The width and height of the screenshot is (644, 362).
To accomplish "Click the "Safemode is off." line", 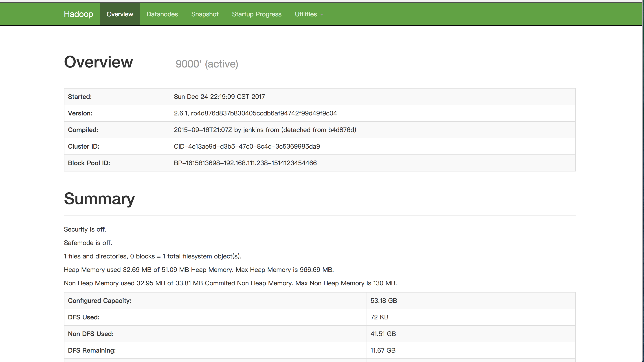I will (88, 243).
